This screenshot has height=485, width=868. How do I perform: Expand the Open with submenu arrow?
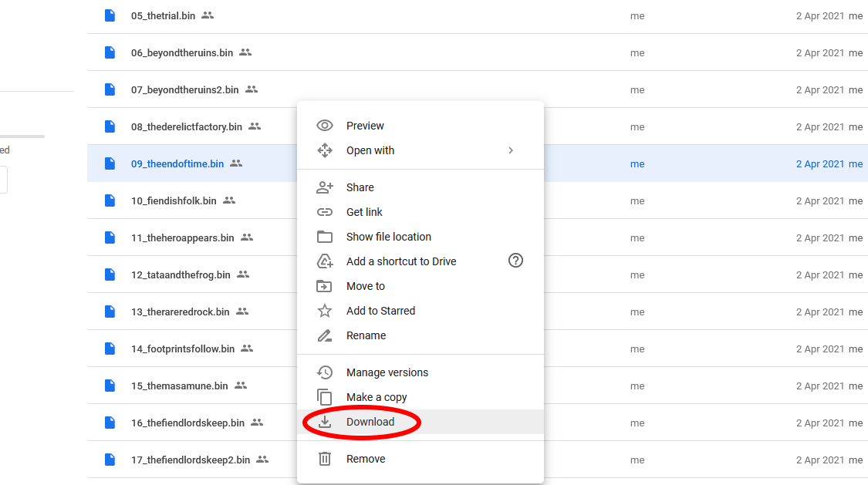511,150
